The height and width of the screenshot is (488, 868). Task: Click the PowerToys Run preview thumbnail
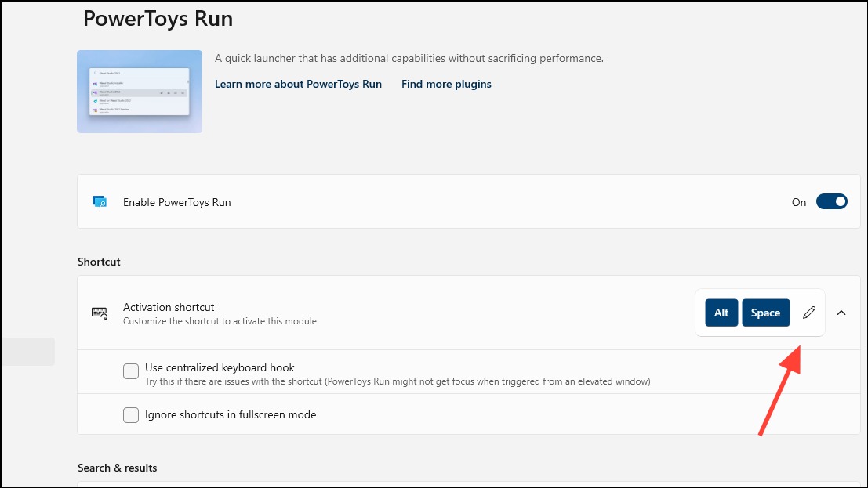(x=140, y=92)
